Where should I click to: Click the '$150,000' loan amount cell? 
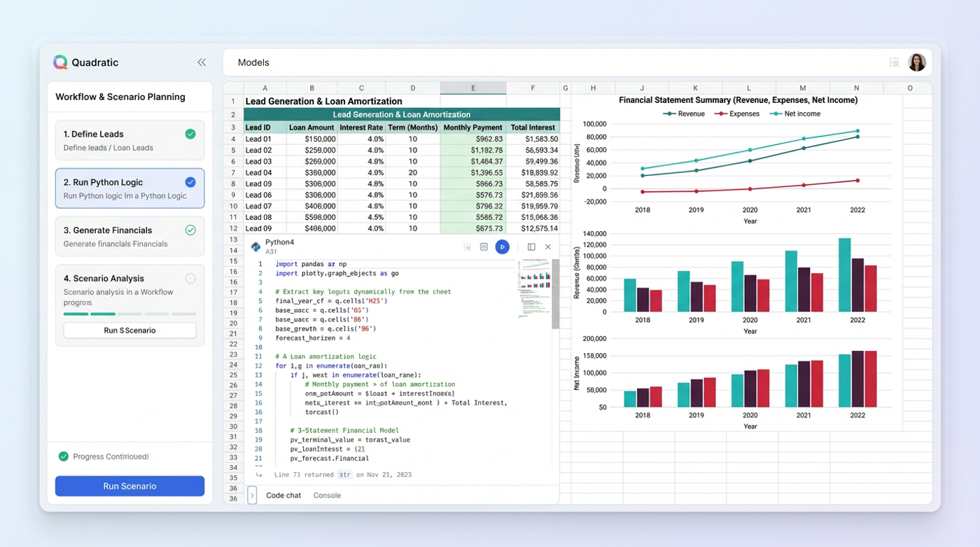(x=312, y=139)
